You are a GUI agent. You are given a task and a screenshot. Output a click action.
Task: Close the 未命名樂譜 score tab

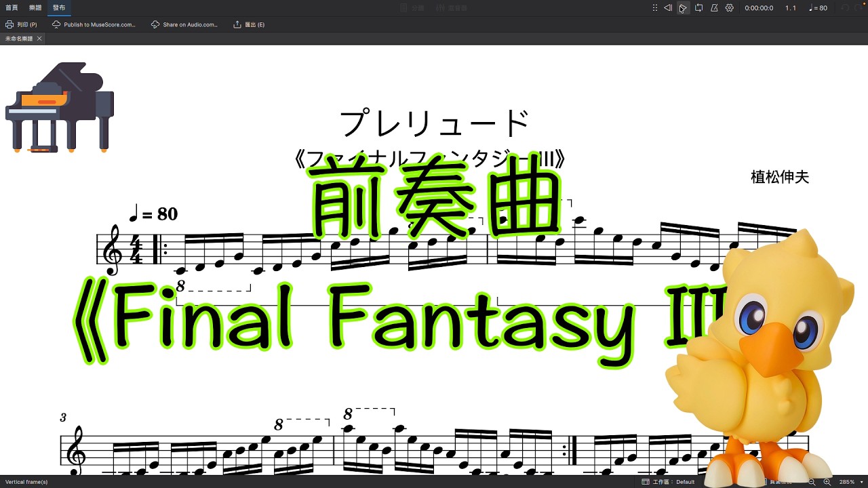tap(39, 39)
